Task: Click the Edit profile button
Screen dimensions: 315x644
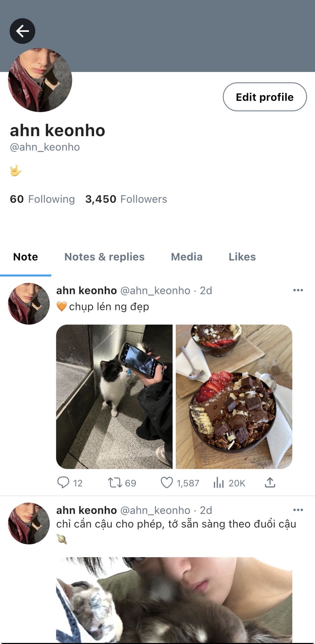Action: (x=264, y=97)
